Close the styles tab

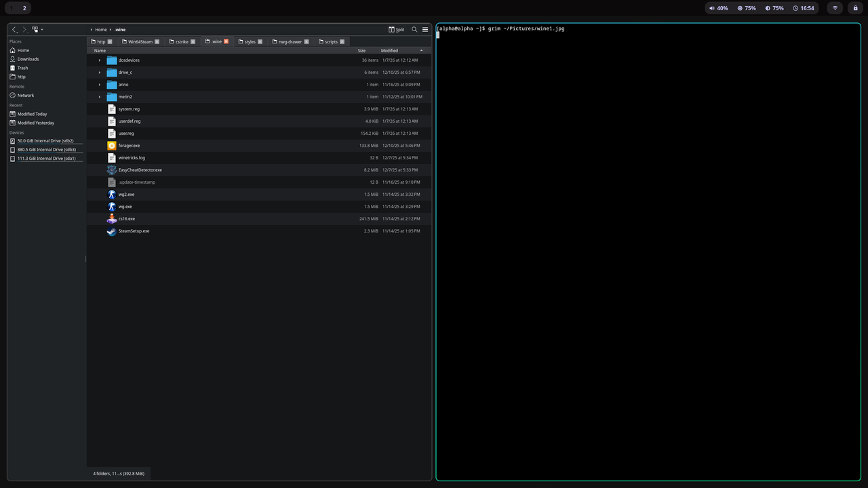(260, 41)
